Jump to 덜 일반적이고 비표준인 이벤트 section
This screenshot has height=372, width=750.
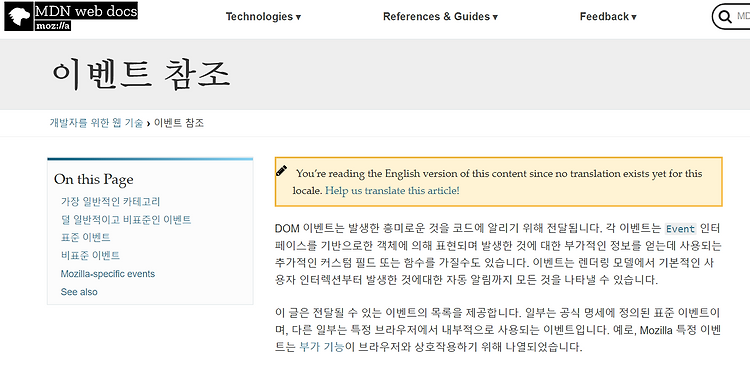click(x=126, y=219)
